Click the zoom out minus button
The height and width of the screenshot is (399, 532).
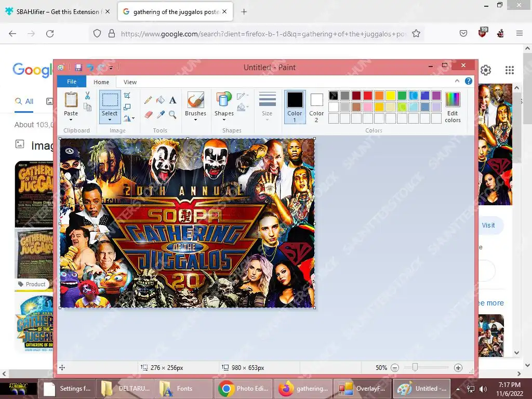pos(395,368)
